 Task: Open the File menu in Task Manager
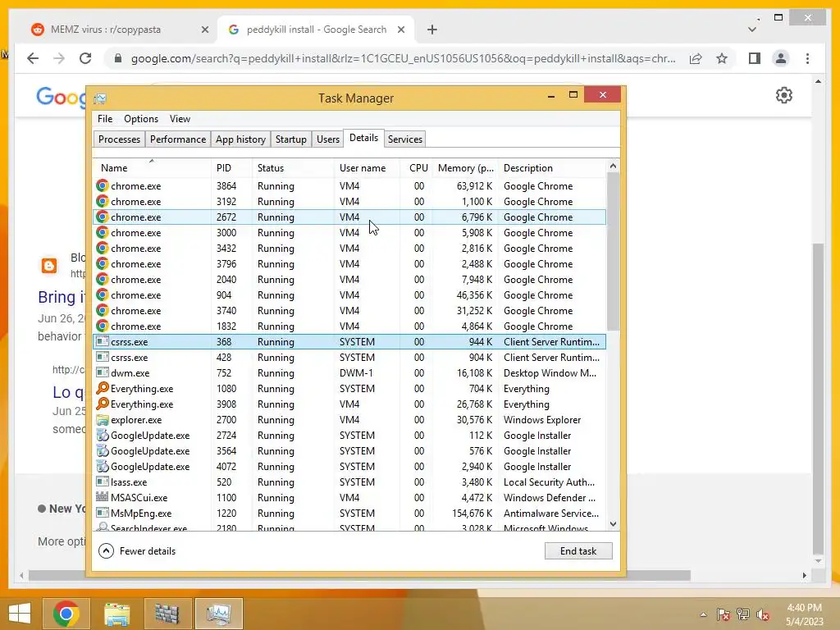(105, 119)
